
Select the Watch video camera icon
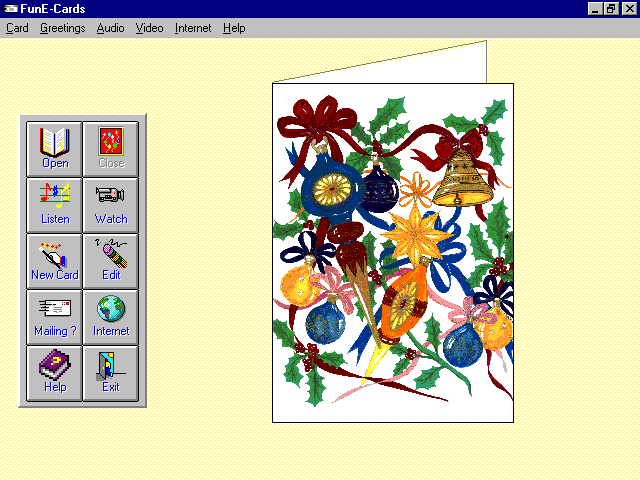click(111, 204)
